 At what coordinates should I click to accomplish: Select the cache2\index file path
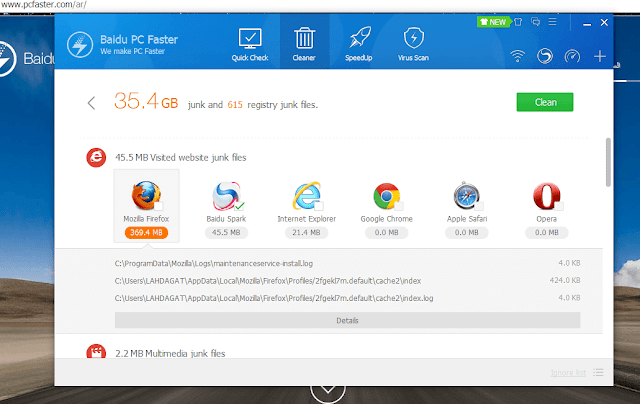pos(268,281)
